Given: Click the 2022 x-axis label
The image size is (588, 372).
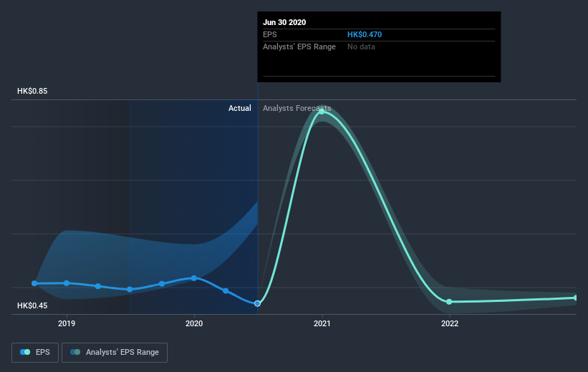Looking at the screenshot, I should point(449,323).
